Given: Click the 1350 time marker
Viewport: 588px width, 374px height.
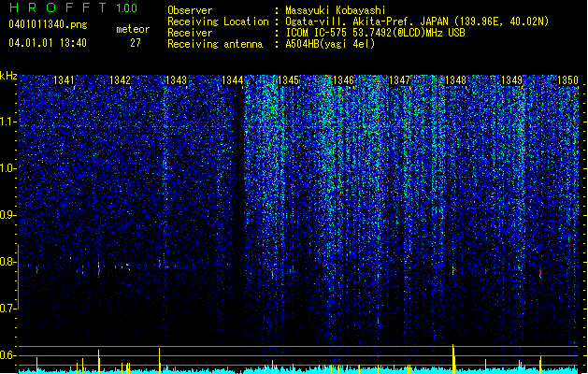Looking at the screenshot, I should tap(567, 79).
